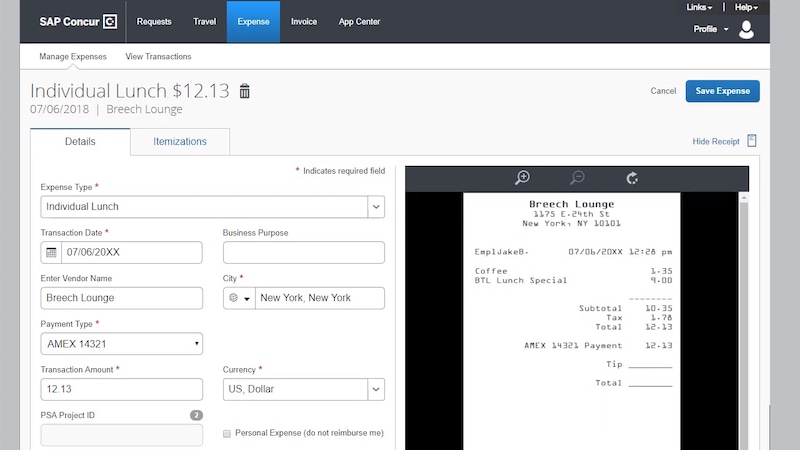Expand the Currency dropdown
This screenshot has width=800, height=450.
[x=376, y=389]
